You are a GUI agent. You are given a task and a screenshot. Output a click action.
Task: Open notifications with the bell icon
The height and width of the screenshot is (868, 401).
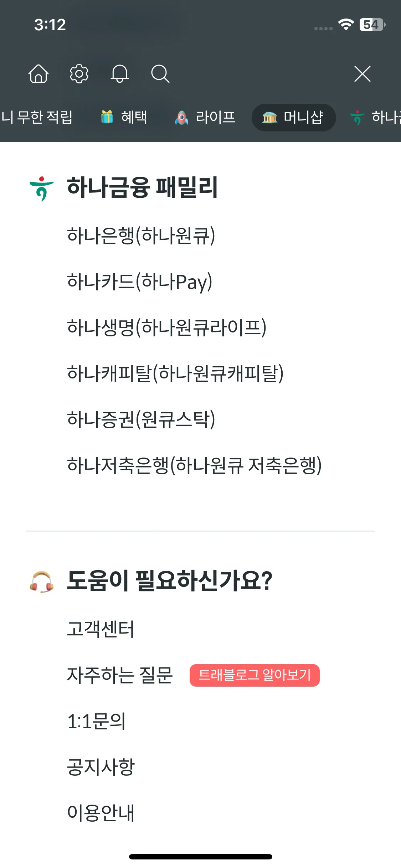(x=120, y=74)
